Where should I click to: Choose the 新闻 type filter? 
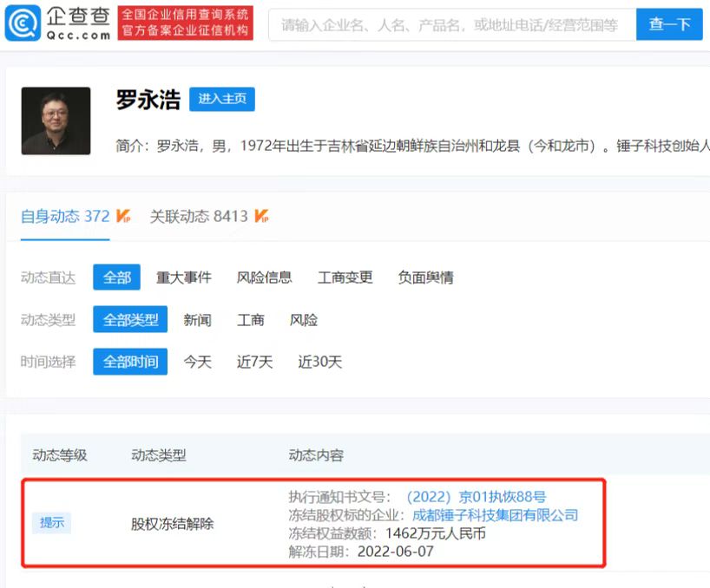click(x=197, y=320)
